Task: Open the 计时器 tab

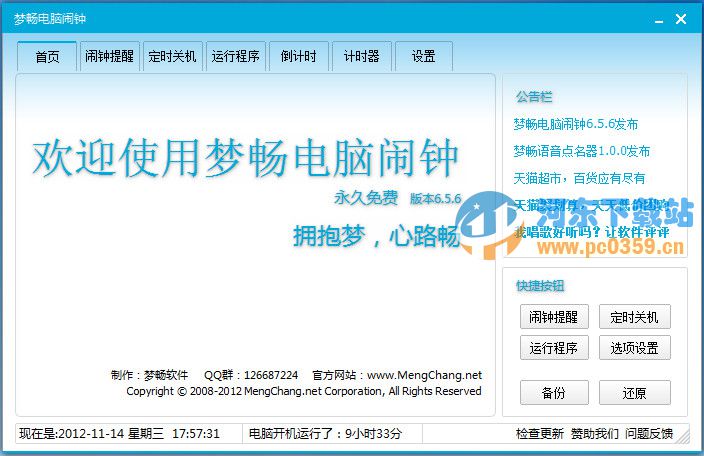Action: click(362, 56)
